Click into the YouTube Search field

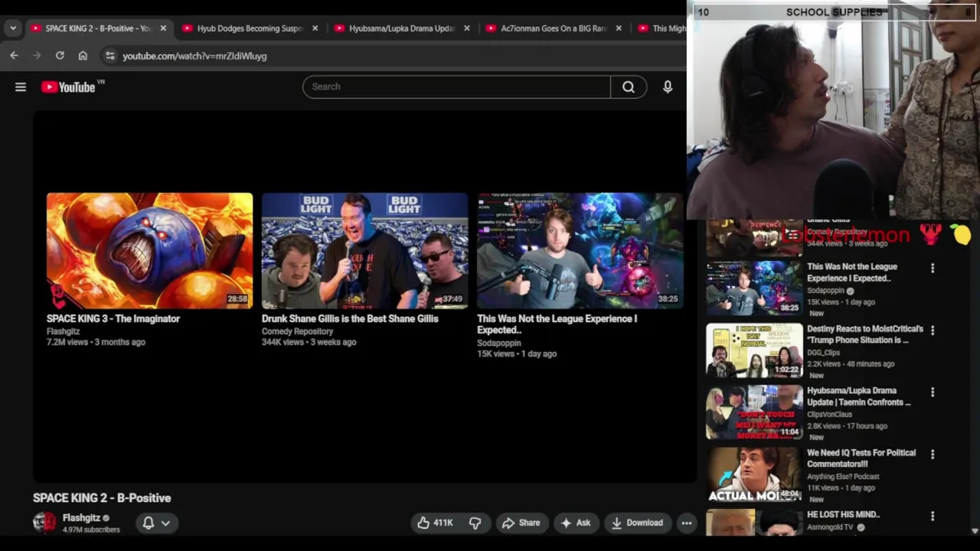click(456, 86)
